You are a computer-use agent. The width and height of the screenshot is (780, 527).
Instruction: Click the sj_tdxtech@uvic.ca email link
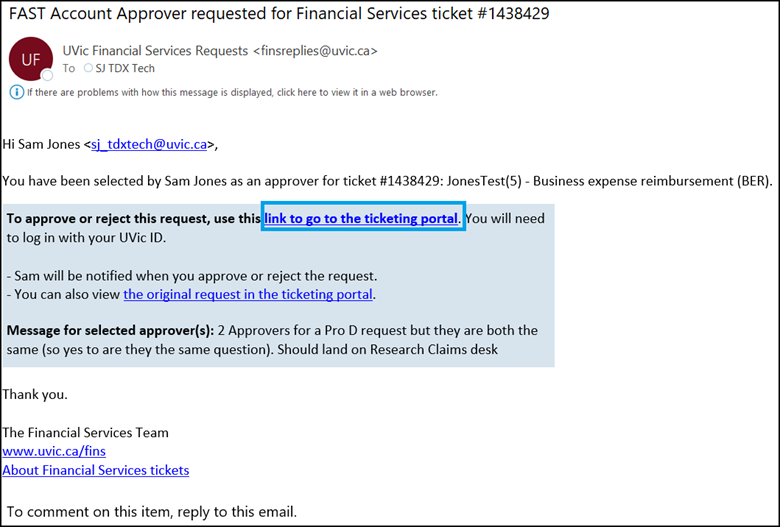[x=149, y=144]
